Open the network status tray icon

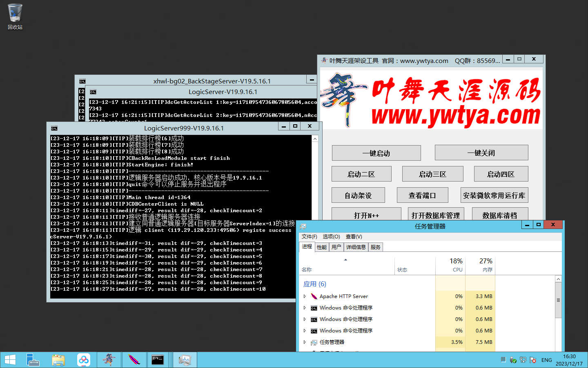point(523,360)
